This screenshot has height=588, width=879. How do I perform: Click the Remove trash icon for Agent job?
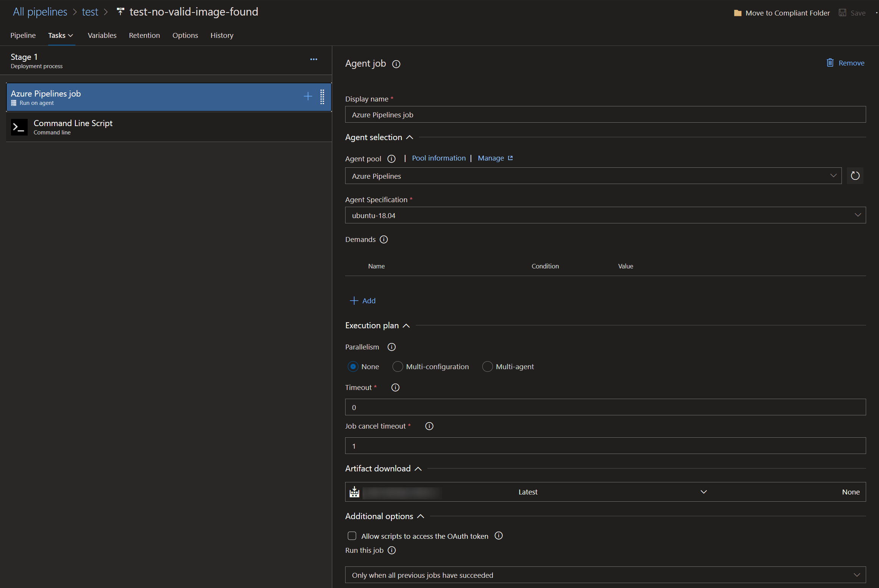pos(831,63)
